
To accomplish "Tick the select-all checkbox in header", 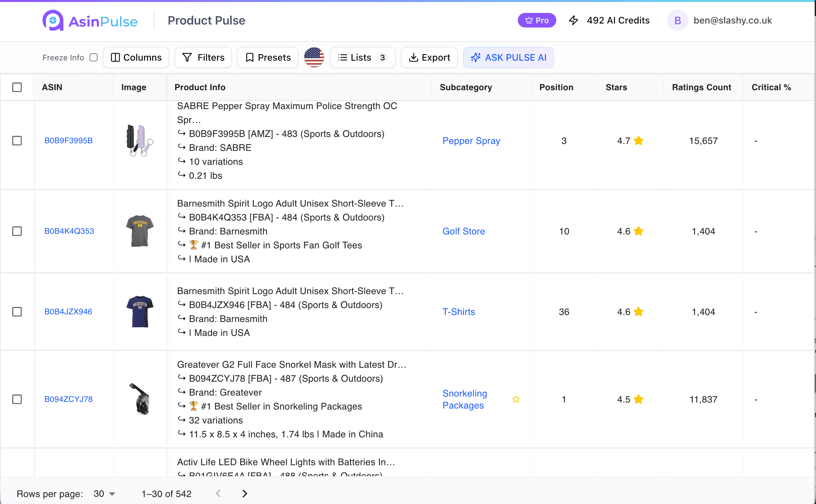I will 17,87.
